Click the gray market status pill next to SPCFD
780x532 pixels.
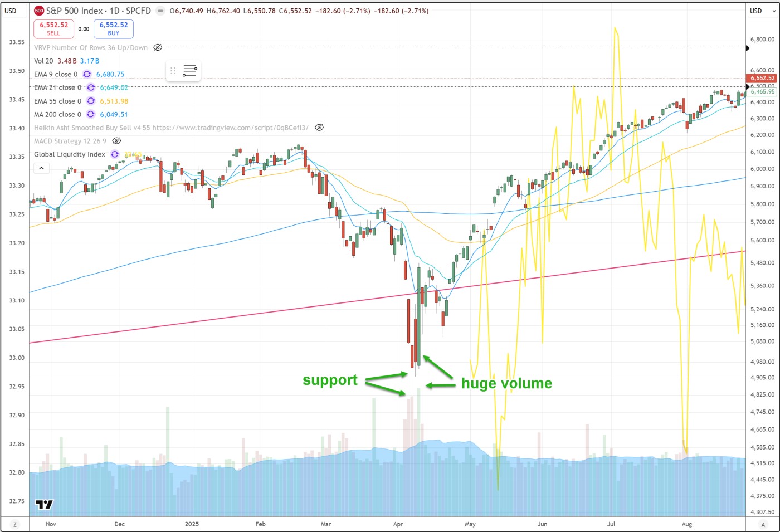tap(160, 11)
